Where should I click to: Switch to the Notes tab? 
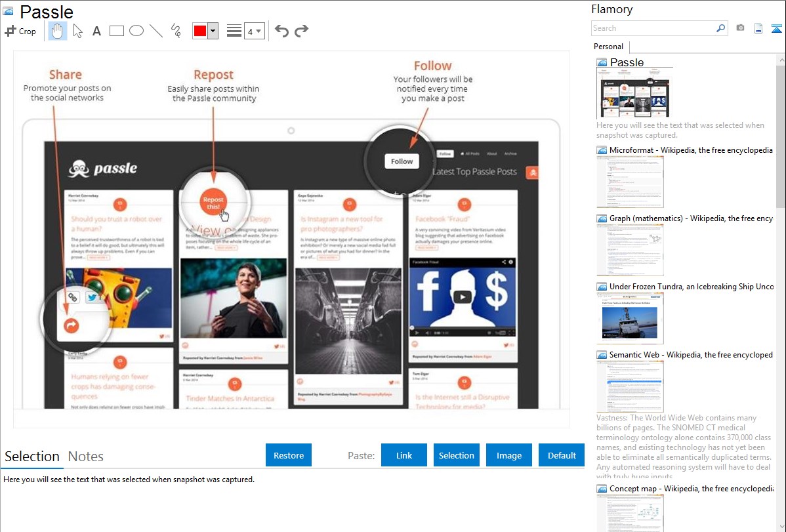86,457
